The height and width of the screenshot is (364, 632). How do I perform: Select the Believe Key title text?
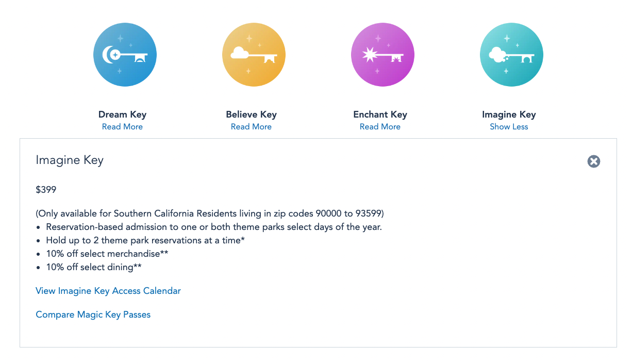[251, 114]
